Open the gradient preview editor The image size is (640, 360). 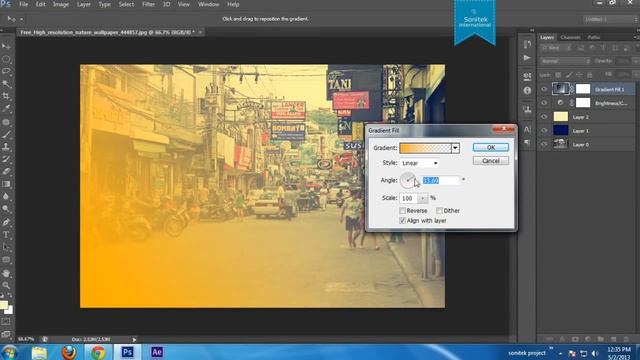coord(425,148)
